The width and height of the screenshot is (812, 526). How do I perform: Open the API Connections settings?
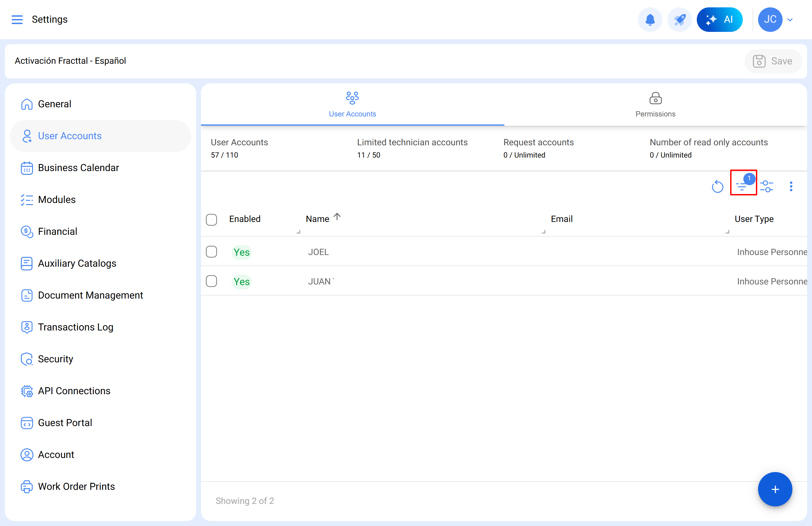pyautogui.click(x=74, y=391)
